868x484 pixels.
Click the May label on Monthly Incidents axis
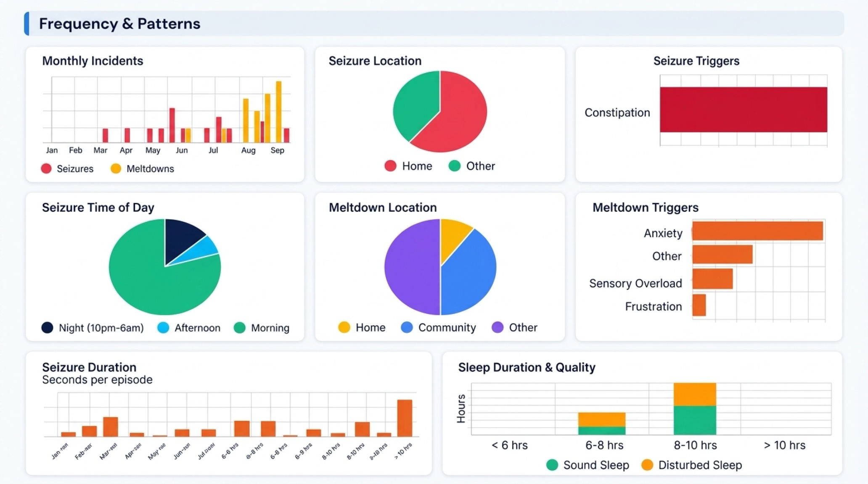153,150
